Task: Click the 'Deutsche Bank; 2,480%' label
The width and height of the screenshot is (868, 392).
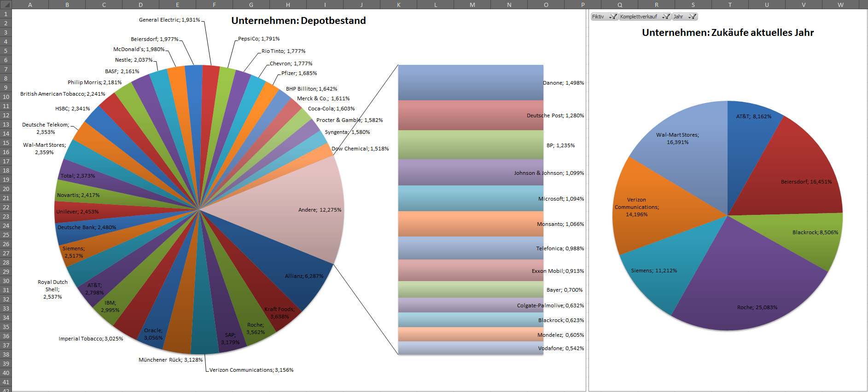Action: tap(87, 227)
